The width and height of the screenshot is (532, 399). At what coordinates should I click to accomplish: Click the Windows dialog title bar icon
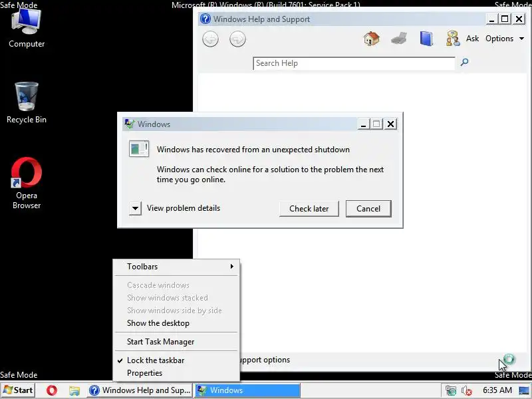click(x=129, y=124)
